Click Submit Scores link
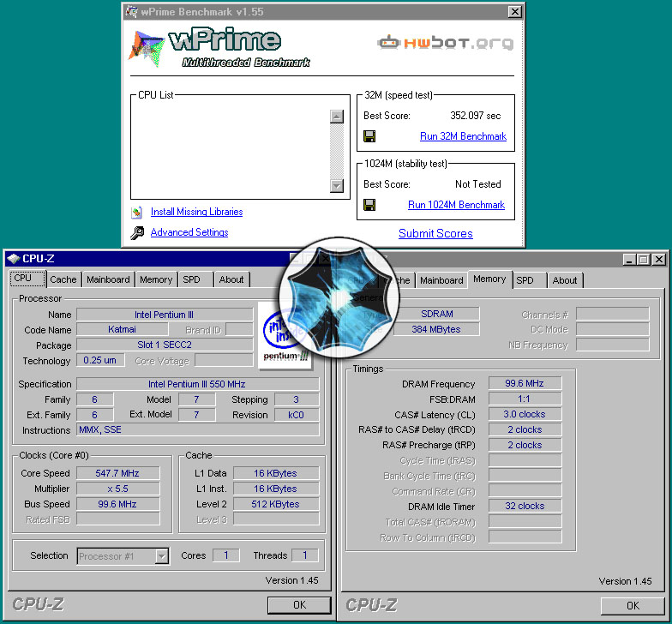 pyautogui.click(x=435, y=233)
